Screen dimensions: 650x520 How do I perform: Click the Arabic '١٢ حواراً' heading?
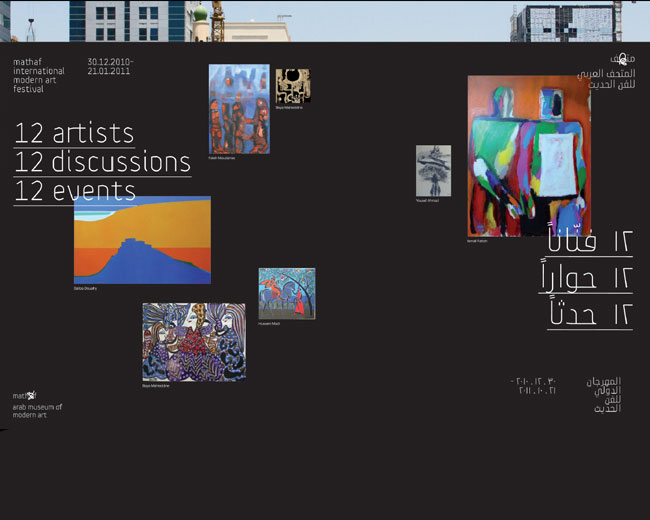click(587, 276)
